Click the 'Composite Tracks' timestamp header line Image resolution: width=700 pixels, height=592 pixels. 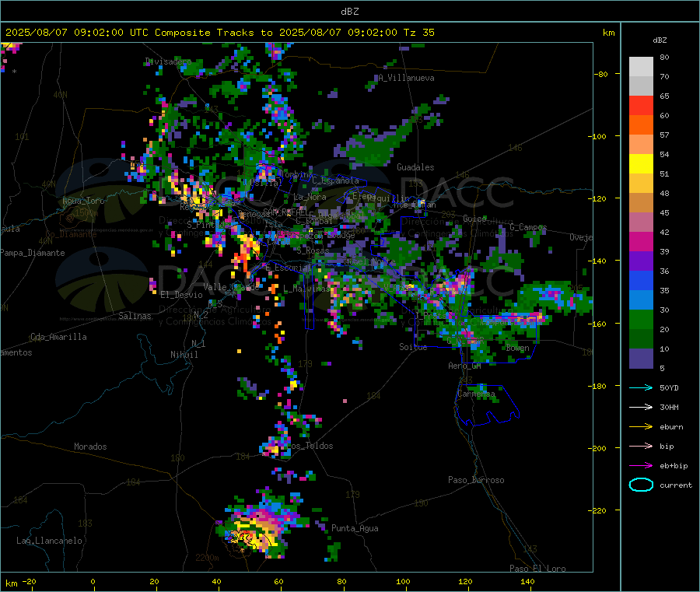click(x=219, y=33)
